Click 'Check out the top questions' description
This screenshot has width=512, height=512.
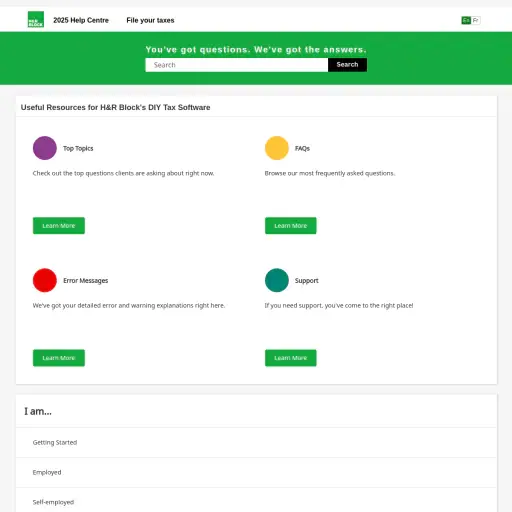pos(123,173)
